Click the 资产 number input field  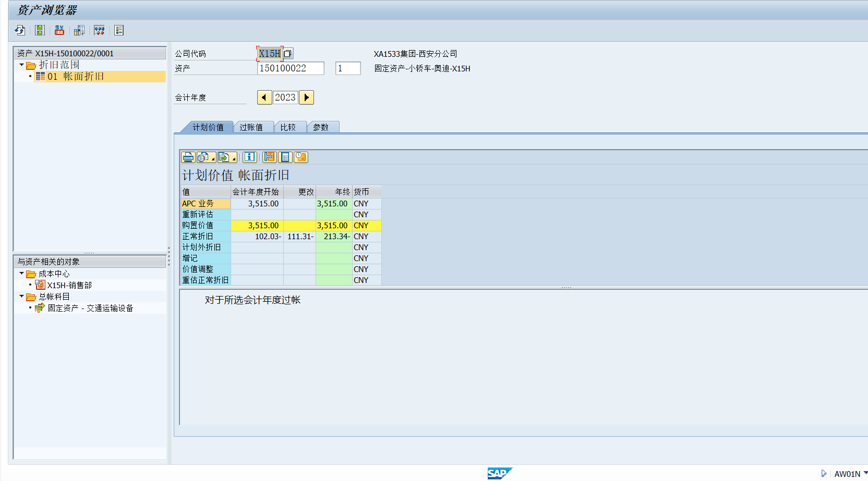[x=291, y=68]
